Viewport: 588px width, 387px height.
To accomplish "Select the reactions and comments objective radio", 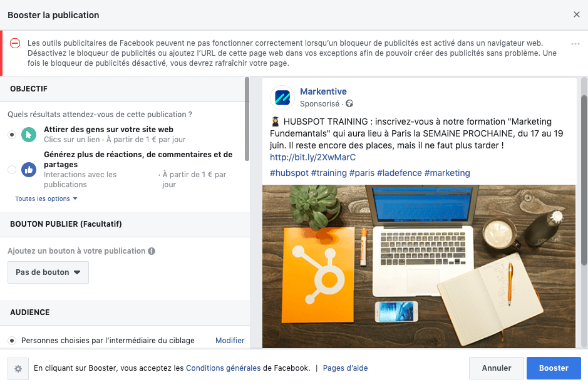I will point(12,170).
